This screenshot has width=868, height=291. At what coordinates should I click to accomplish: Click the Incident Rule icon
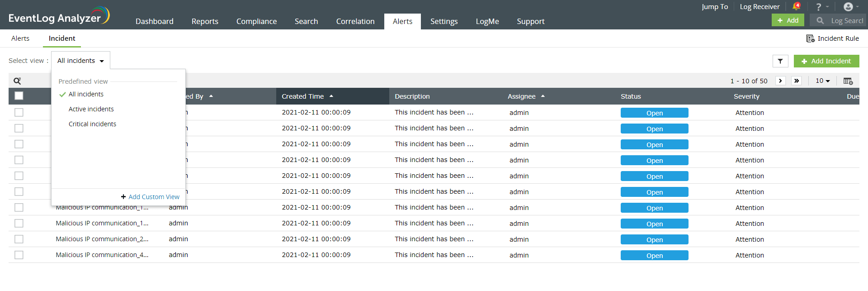[x=810, y=38]
